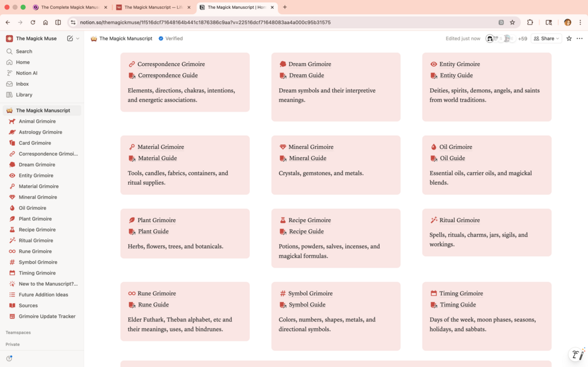Open the Correspondence Guide link
The width and height of the screenshot is (588, 367).
168,75
